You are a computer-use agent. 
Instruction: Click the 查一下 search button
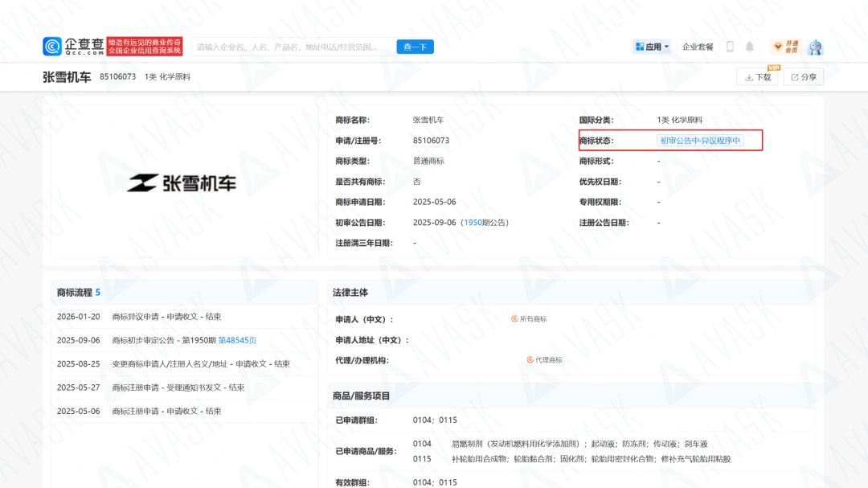(416, 47)
